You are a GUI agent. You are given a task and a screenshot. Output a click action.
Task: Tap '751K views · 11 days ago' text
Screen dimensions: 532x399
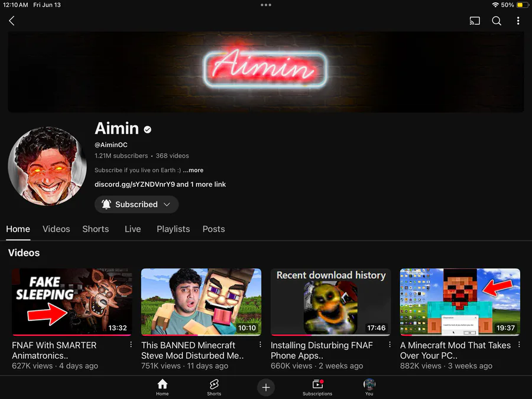click(x=184, y=366)
